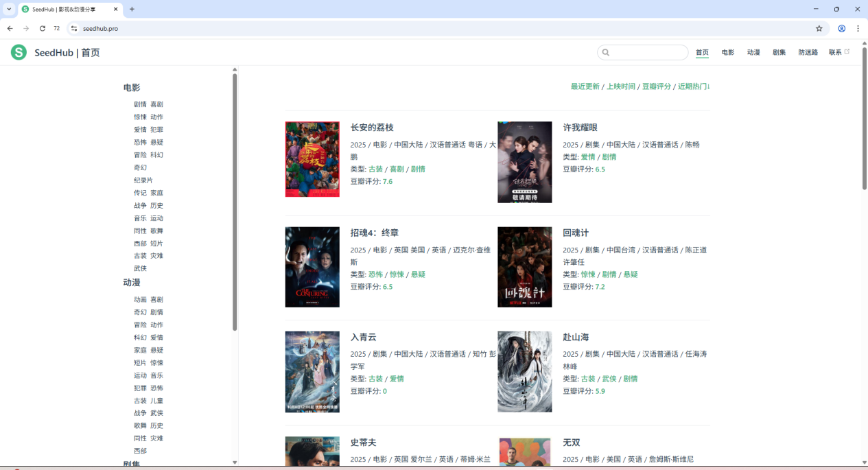
Task: Click the sidebar scroll down arrow
Action: [x=235, y=462]
